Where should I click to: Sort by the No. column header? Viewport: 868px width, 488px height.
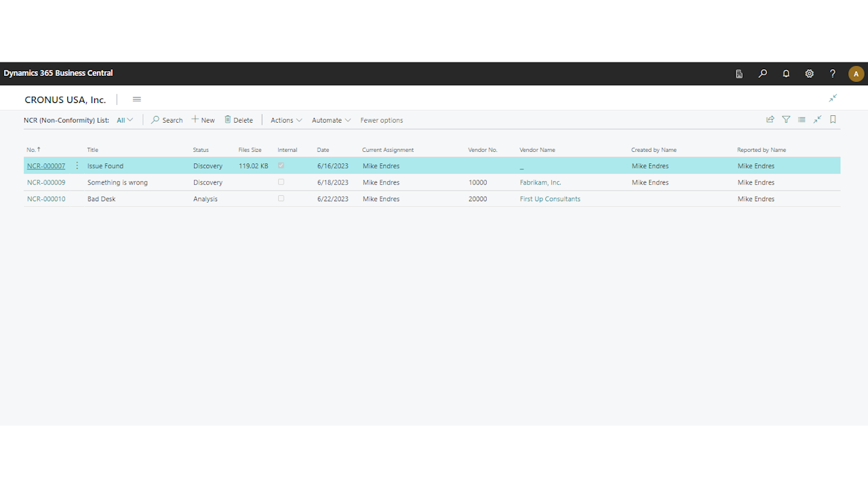pos(34,150)
